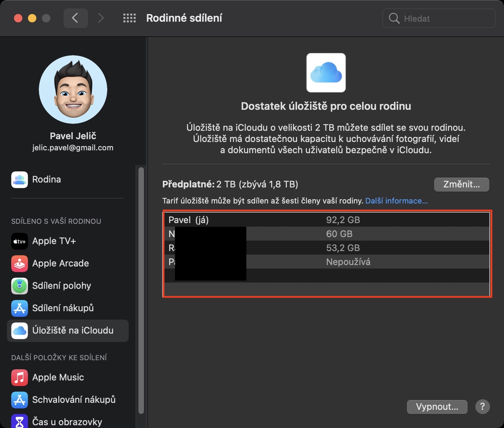Click the Pavel Jelič name under the avatar
504x428 pixels.
[x=73, y=136]
